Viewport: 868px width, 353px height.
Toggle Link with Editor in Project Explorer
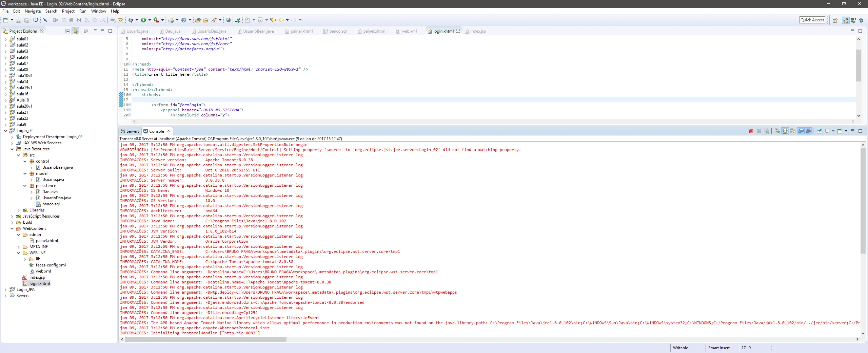76,31
